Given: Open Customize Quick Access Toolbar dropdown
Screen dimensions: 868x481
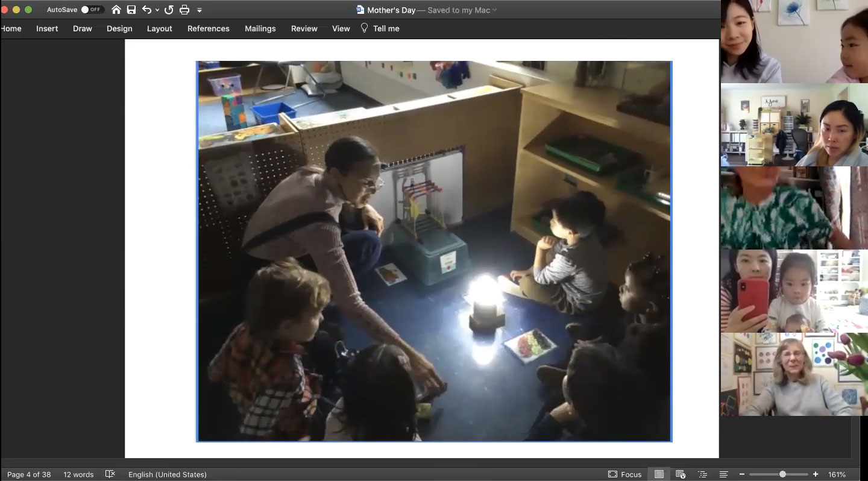Looking at the screenshot, I should pyautogui.click(x=200, y=10).
